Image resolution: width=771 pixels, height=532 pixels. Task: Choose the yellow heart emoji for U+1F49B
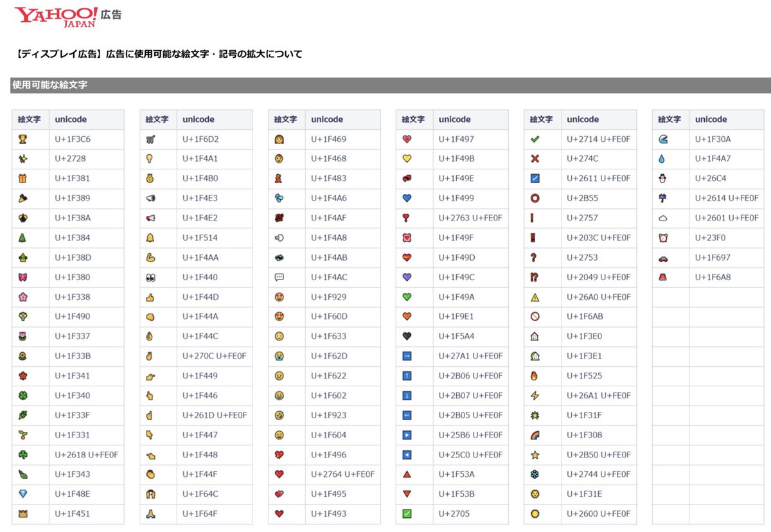(x=407, y=159)
